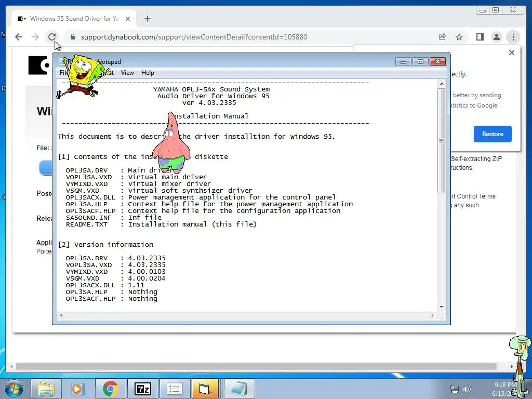The image size is (532, 399).
Task: Open Chrome side panel icon
Action: click(480, 37)
